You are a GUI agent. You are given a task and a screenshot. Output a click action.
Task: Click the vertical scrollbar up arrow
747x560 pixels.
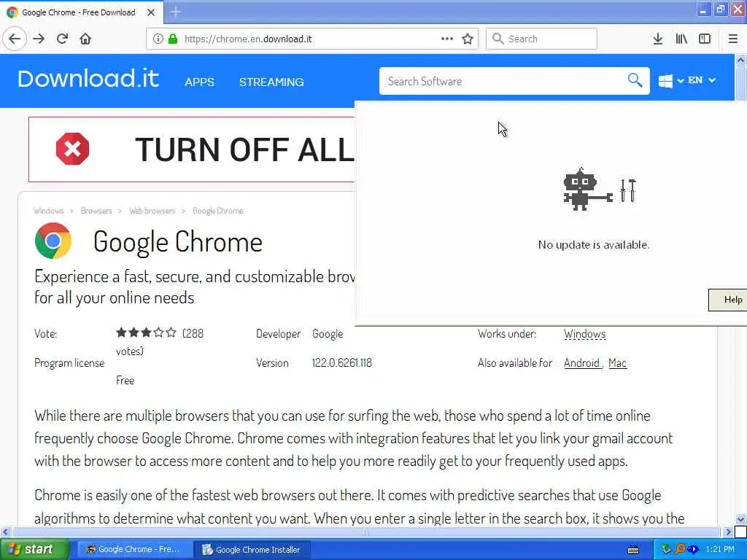tap(740, 60)
